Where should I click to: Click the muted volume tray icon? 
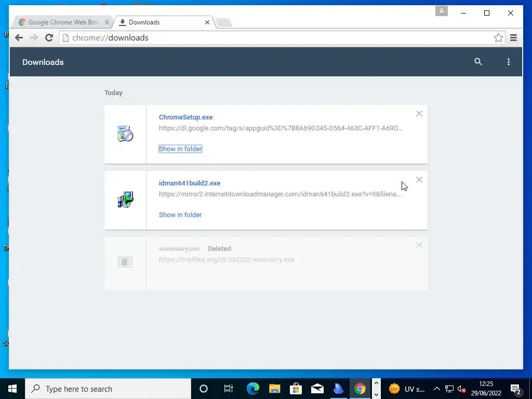(x=461, y=389)
